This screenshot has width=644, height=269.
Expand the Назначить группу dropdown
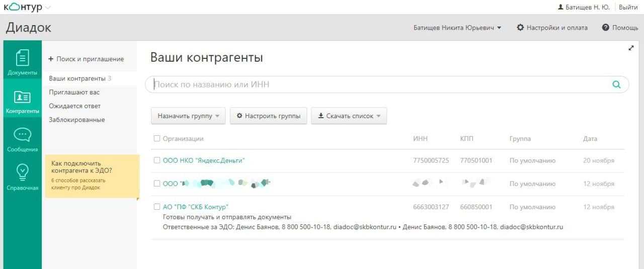tap(188, 116)
